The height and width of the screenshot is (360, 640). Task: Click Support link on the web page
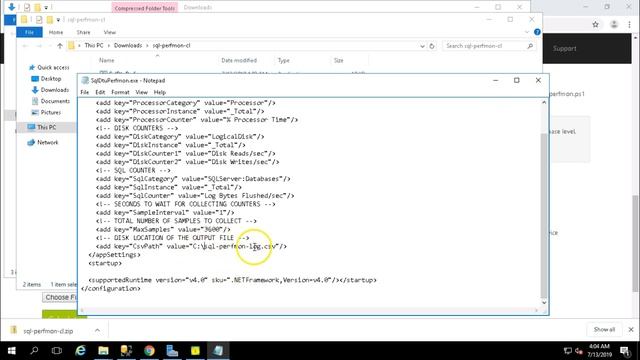[564, 49]
